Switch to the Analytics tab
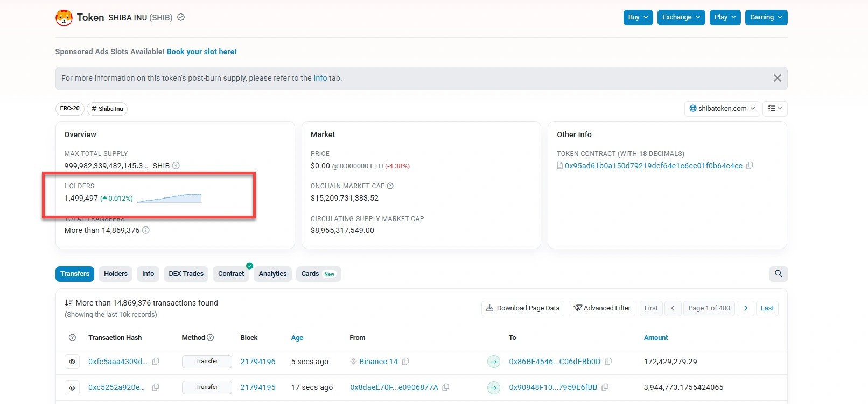This screenshot has height=404, width=868. pos(272,274)
